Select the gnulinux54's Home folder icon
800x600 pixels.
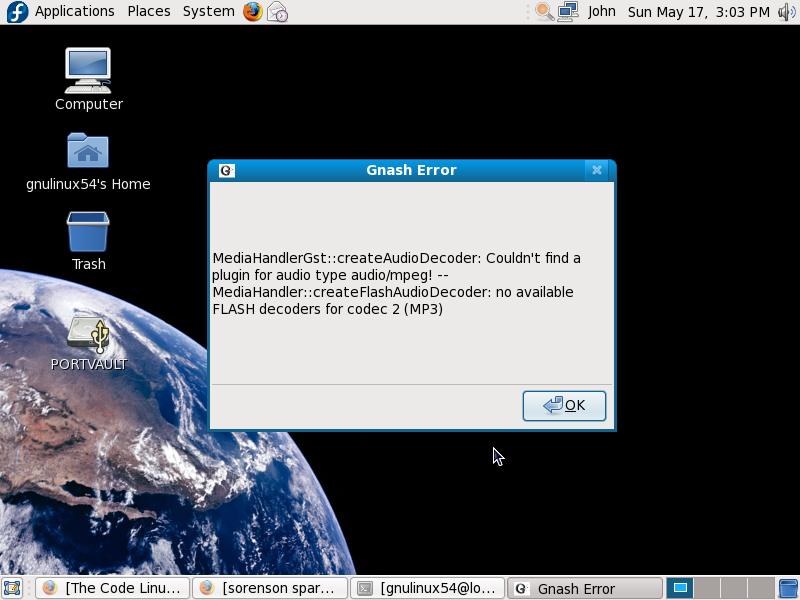(x=88, y=162)
